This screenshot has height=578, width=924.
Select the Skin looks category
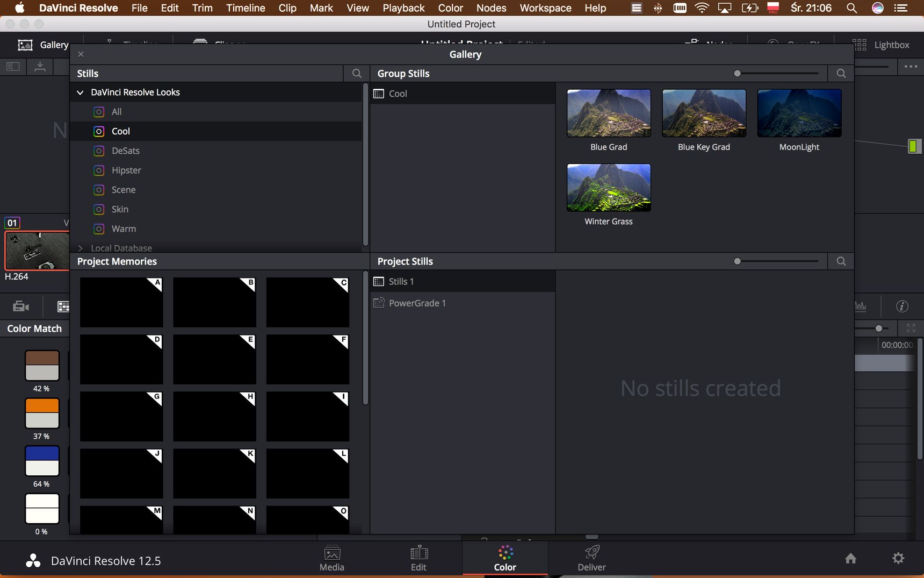(215, 209)
